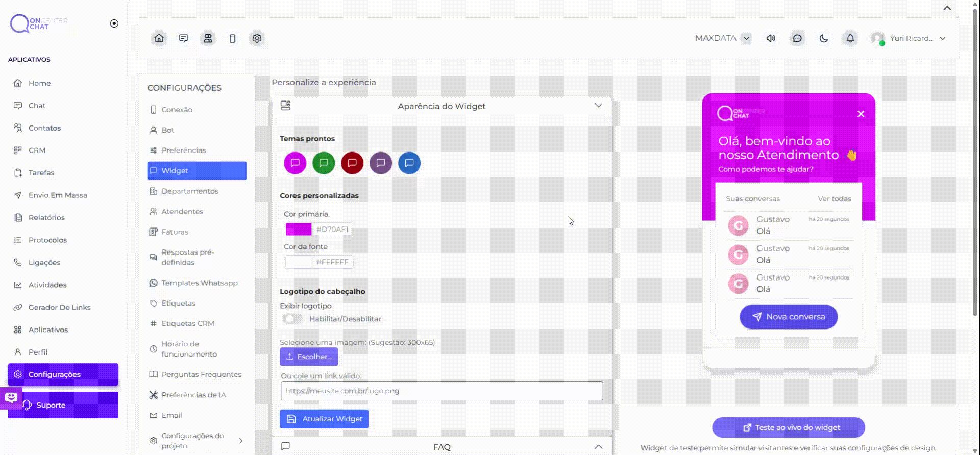Toggle the sidebar pin radio button

pyautogui.click(x=114, y=23)
